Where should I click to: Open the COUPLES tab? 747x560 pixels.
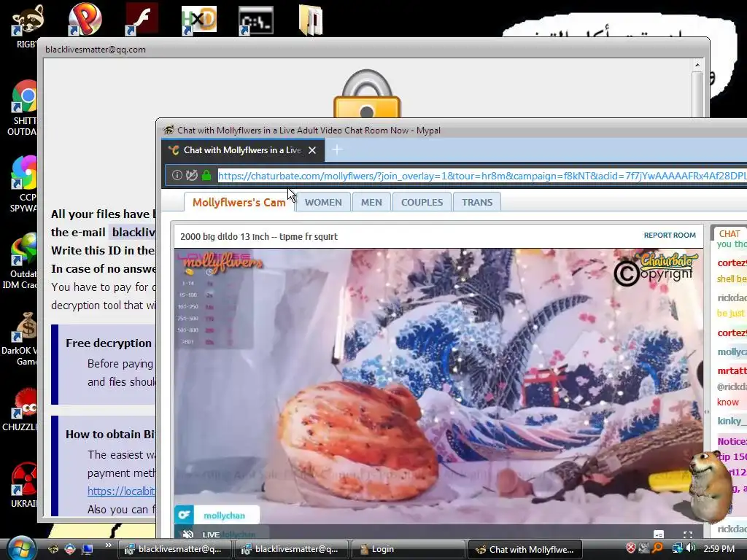click(422, 203)
